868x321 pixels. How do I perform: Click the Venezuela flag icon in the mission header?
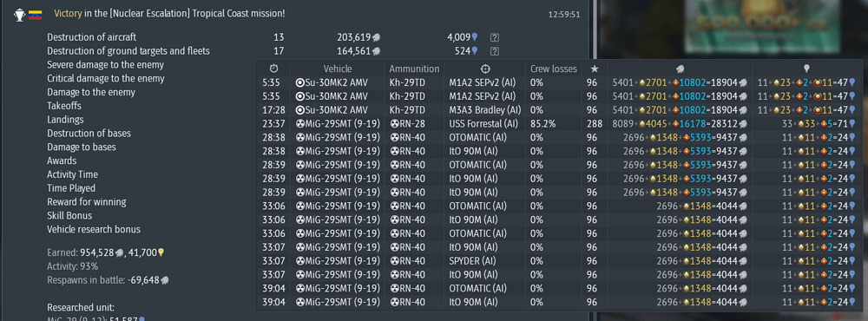tap(36, 15)
